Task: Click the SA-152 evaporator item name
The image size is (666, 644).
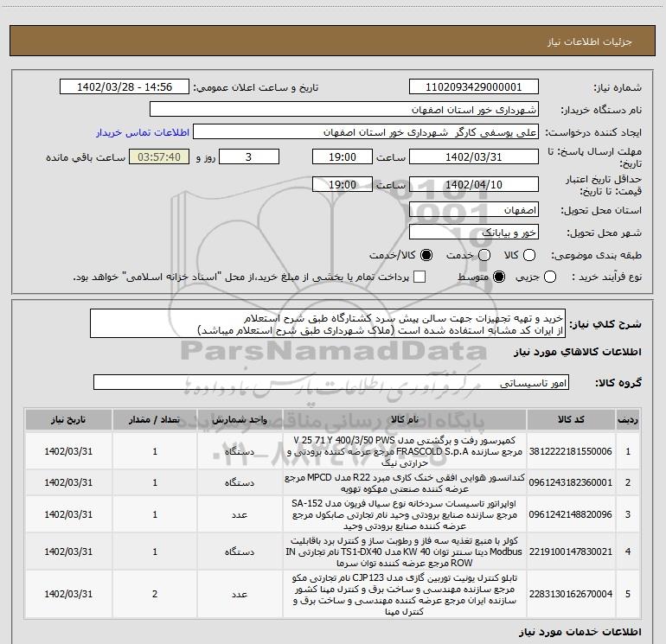Action: (405, 514)
